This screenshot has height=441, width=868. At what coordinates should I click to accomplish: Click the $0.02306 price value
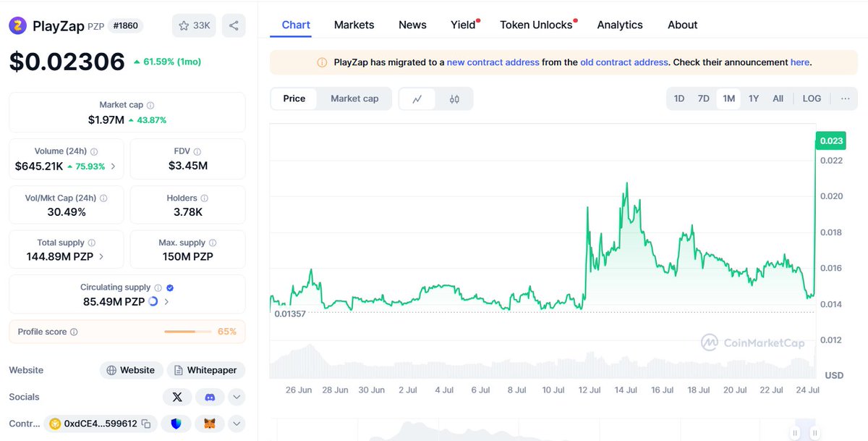(67, 62)
